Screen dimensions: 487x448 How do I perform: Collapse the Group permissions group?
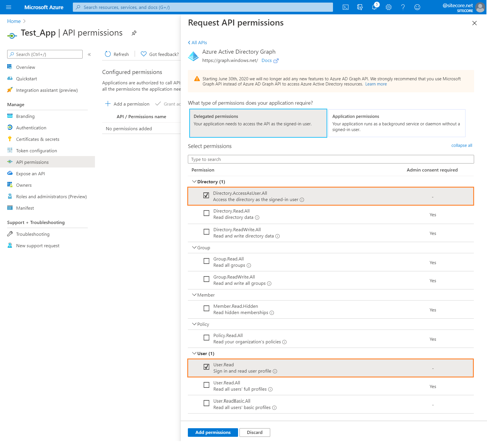click(194, 247)
